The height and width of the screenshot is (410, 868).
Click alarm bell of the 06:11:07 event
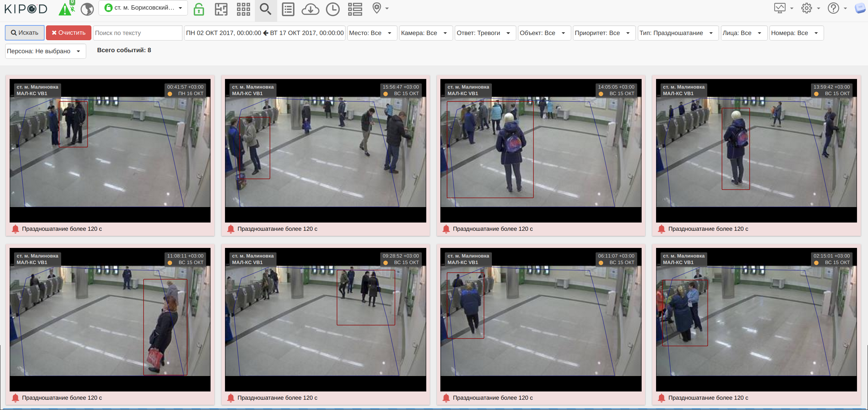[x=446, y=398]
